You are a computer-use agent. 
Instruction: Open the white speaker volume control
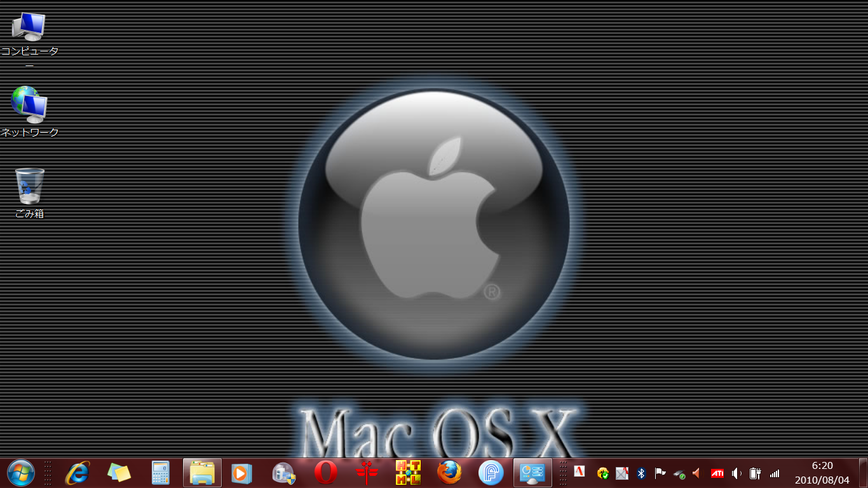pos(736,473)
